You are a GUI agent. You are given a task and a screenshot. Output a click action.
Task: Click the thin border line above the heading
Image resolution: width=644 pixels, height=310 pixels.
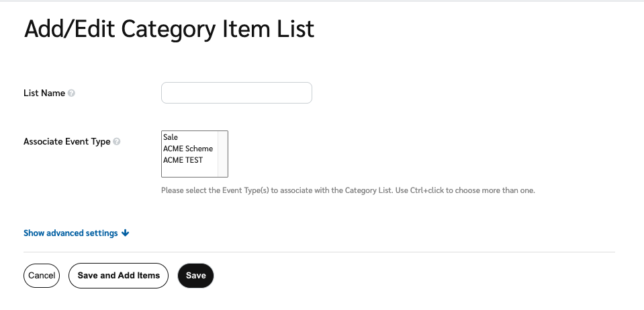click(x=322, y=1)
